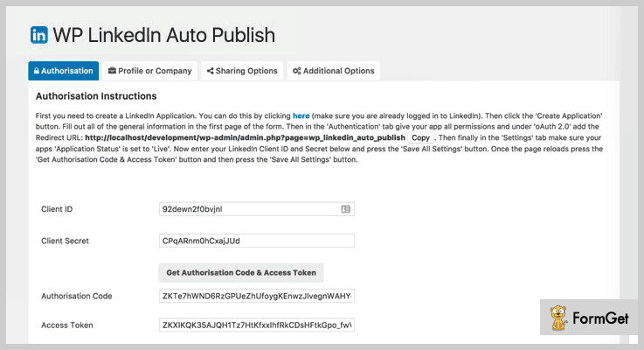Switch to the Profile or Company tab
This screenshot has height=350, width=644.
(150, 71)
